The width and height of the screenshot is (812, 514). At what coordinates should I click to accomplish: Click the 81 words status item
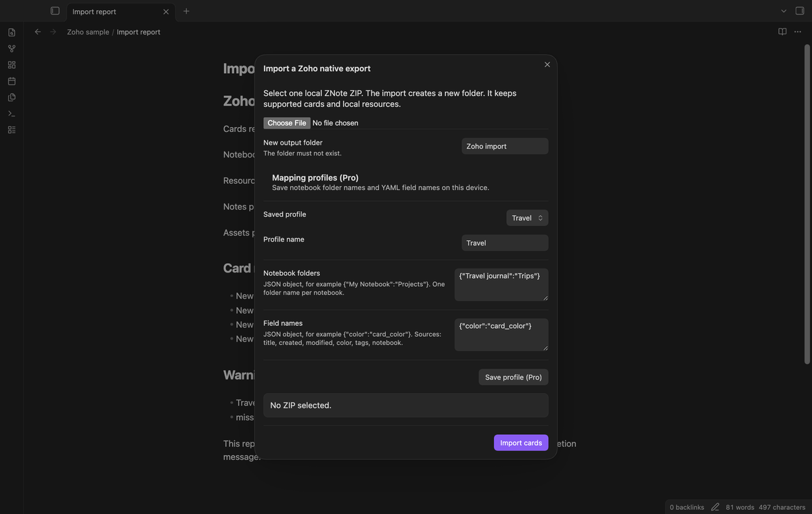[x=740, y=507]
